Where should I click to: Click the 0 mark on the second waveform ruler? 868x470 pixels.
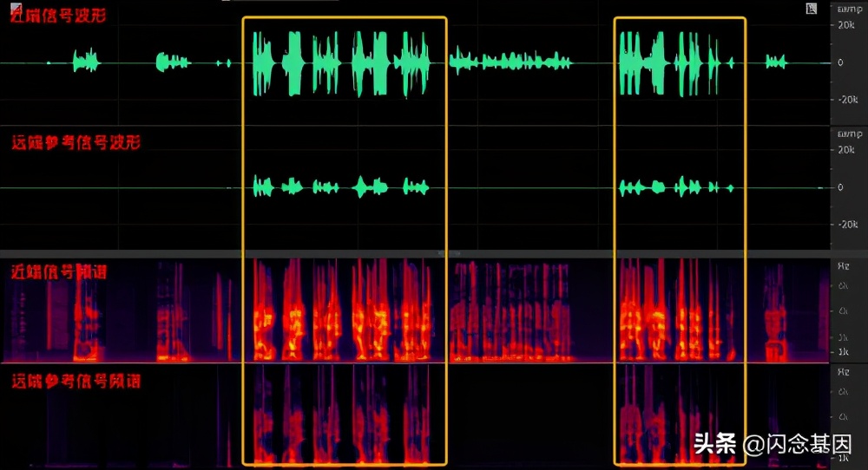tap(840, 187)
